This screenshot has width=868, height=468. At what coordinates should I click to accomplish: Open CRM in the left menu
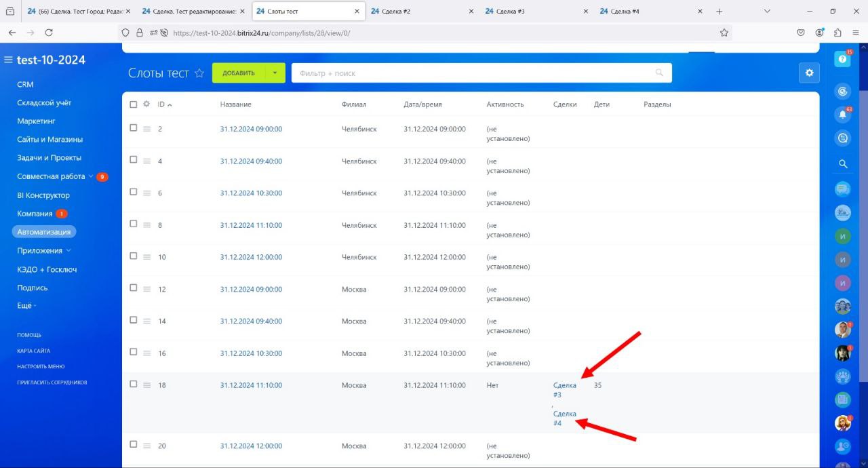25,85
